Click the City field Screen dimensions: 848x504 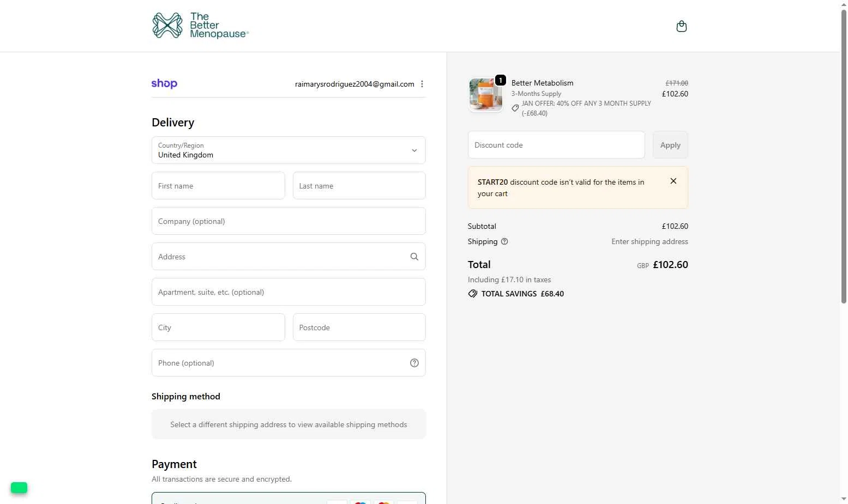[x=218, y=327]
